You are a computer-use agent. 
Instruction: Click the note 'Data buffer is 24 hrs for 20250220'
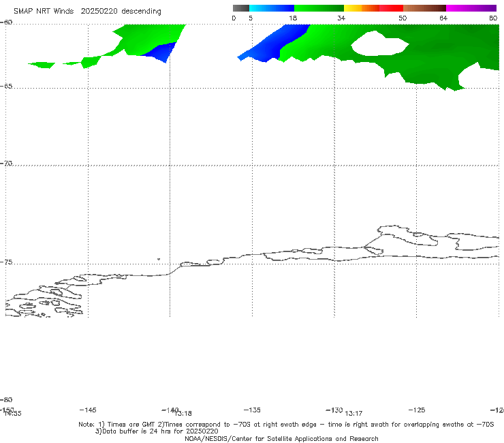click(x=157, y=431)
